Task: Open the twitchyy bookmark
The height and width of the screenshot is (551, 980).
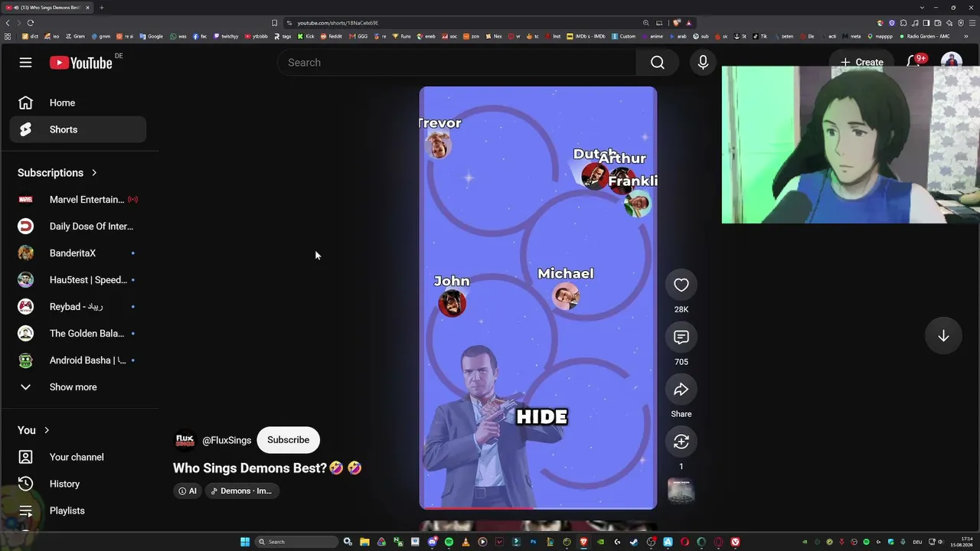Action: [226, 36]
